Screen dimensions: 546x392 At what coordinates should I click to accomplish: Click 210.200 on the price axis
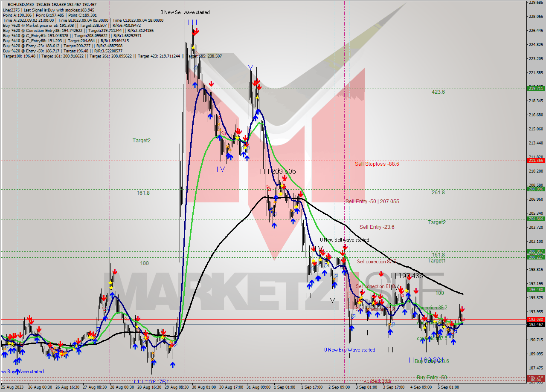point(536,171)
